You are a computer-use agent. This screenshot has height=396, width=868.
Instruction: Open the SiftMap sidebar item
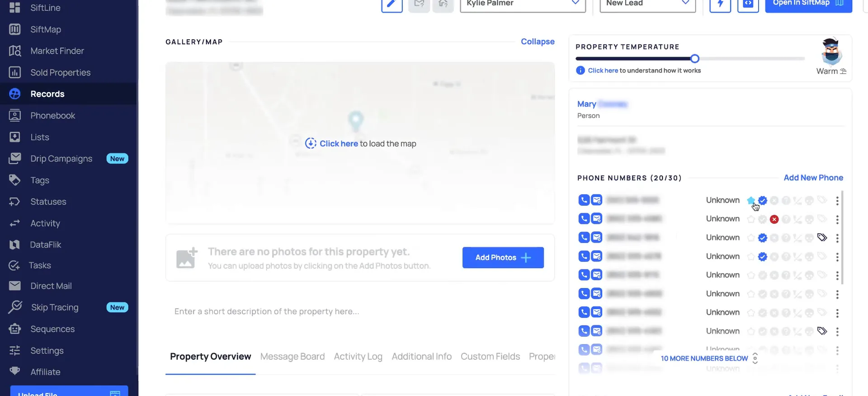pyautogui.click(x=45, y=29)
